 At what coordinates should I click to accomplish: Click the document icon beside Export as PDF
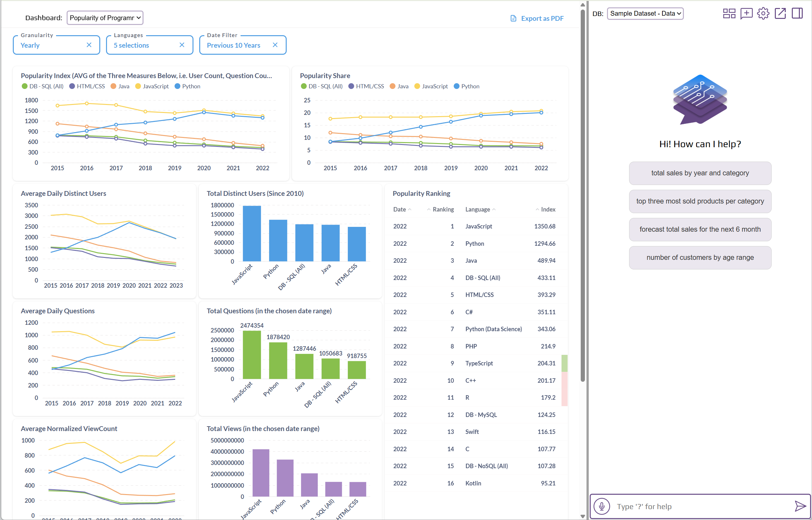513,18
